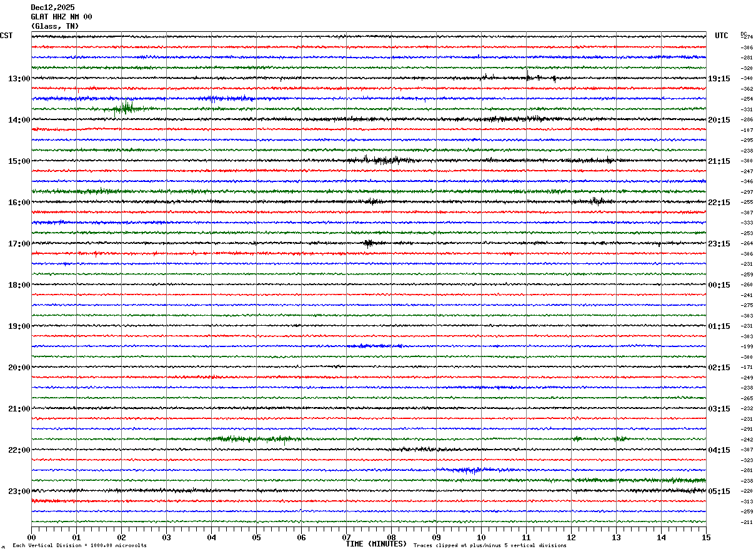Select the DC offset value -220
Image resolution: width=756 pixels, height=554 pixels.
click(x=747, y=491)
